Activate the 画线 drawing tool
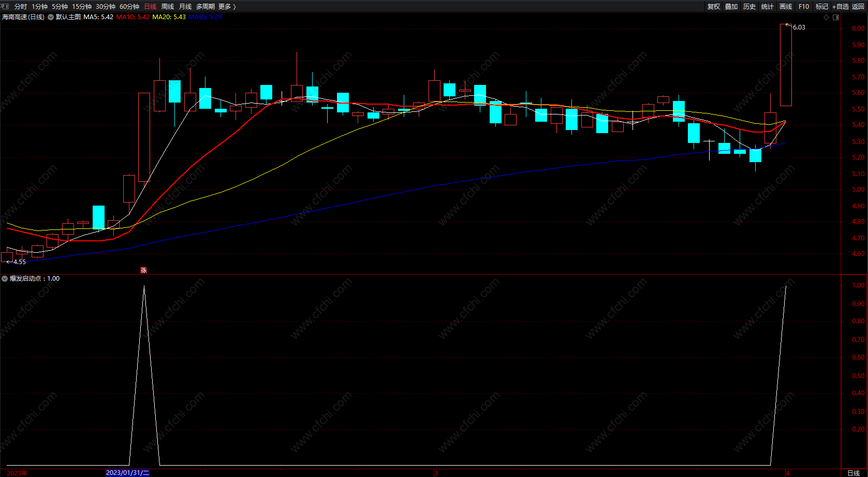The height and width of the screenshot is (477, 868). click(x=786, y=7)
